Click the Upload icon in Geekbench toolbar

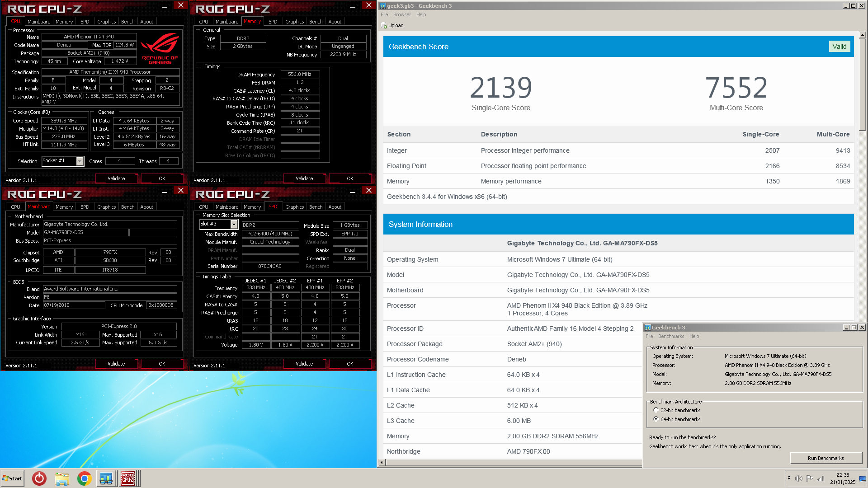pos(384,25)
